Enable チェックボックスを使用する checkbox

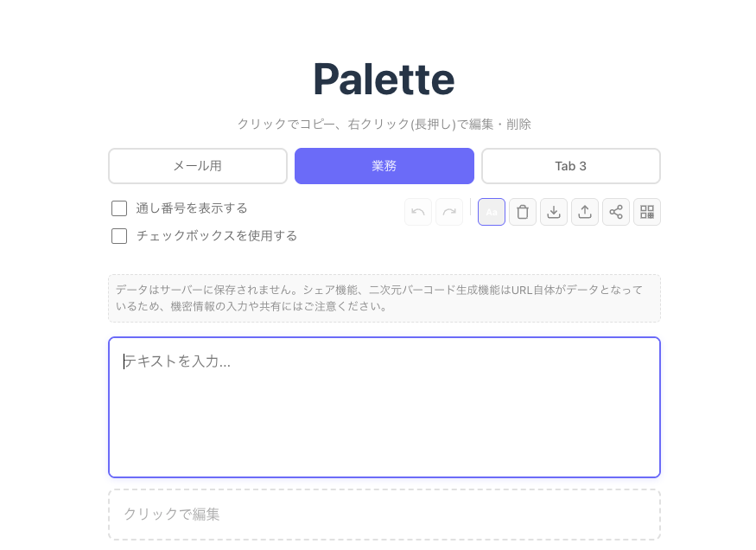click(x=119, y=236)
